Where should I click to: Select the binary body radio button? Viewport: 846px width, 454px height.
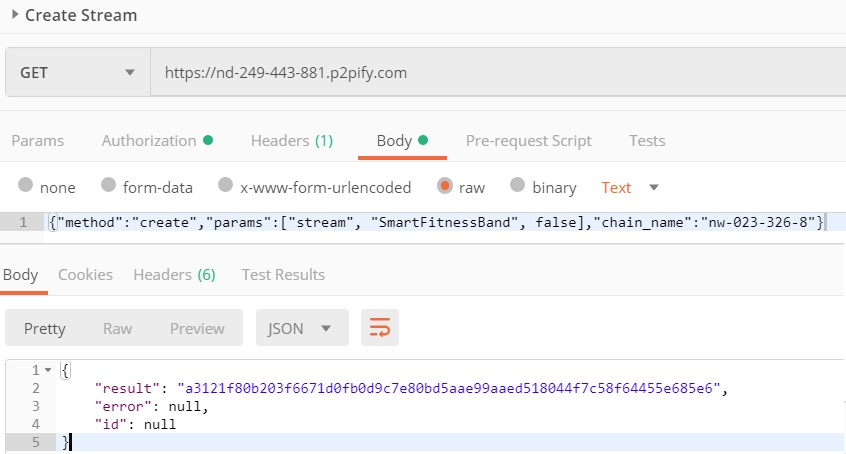[517, 185]
